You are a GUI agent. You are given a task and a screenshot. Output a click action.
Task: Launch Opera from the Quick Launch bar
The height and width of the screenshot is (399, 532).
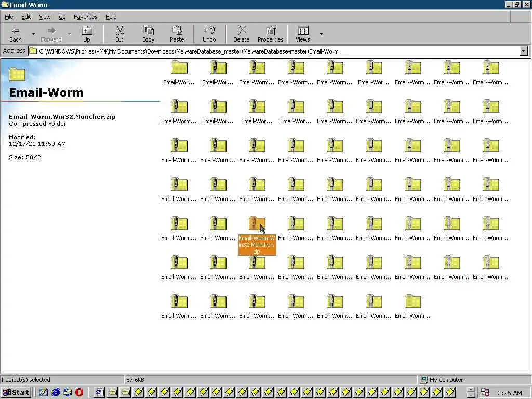tap(79, 393)
